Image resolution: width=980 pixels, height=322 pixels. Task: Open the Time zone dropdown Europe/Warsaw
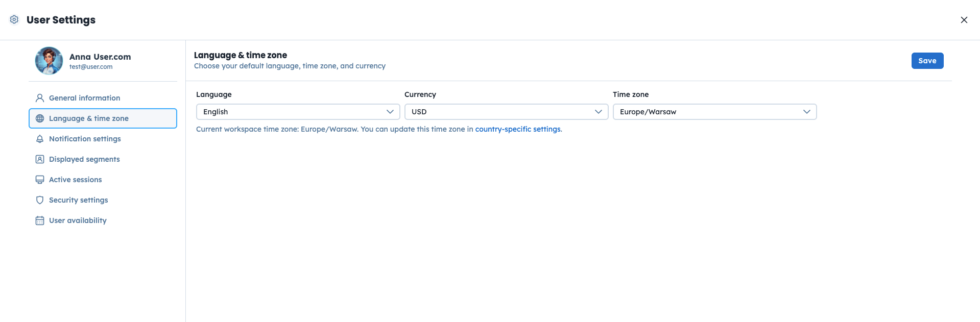coord(714,112)
